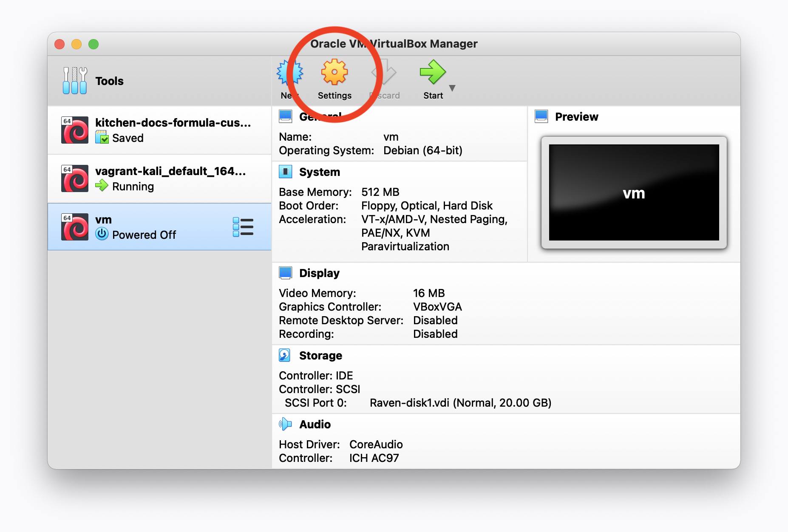788x532 pixels.
Task: Expand the Preview panel options
Action: coord(541,116)
